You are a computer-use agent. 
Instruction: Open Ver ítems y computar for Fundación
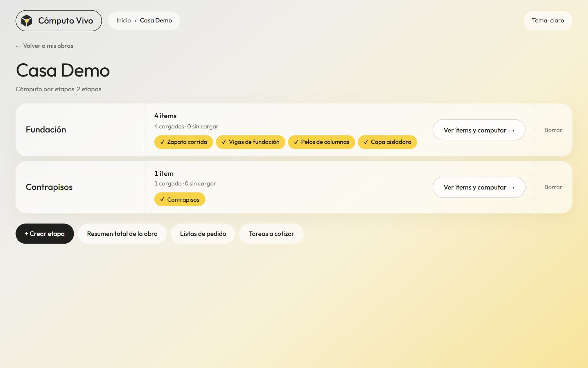[479, 130]
